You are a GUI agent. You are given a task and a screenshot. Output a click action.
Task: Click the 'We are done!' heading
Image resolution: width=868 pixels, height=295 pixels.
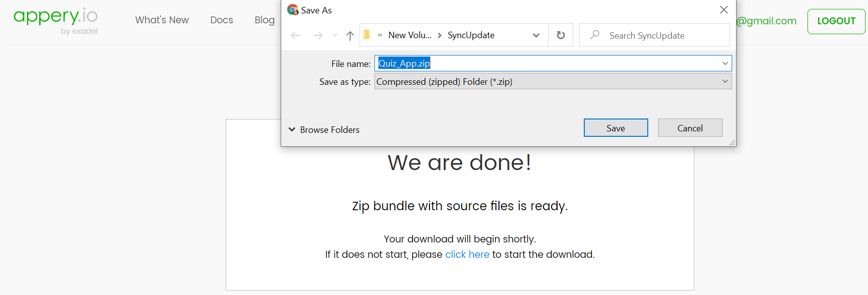(460, 163)
